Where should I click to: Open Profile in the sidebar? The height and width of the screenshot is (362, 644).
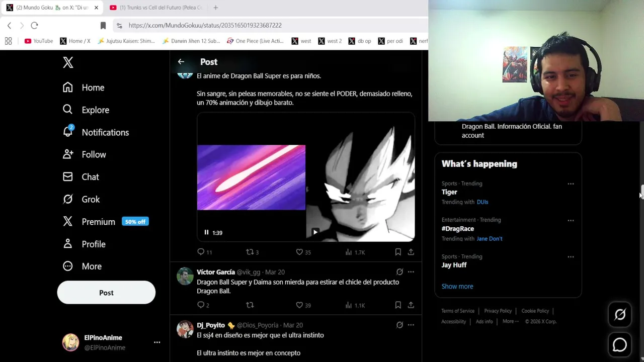(84, 244)
